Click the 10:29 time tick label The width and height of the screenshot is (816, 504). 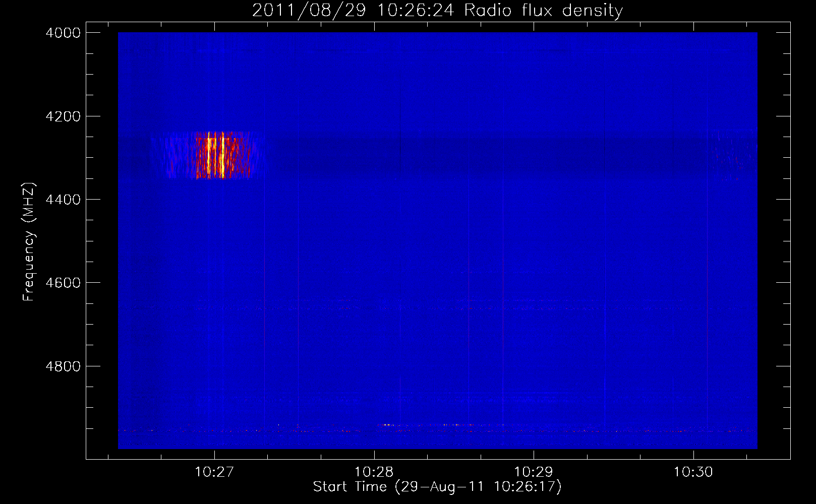tap(533, 472)
